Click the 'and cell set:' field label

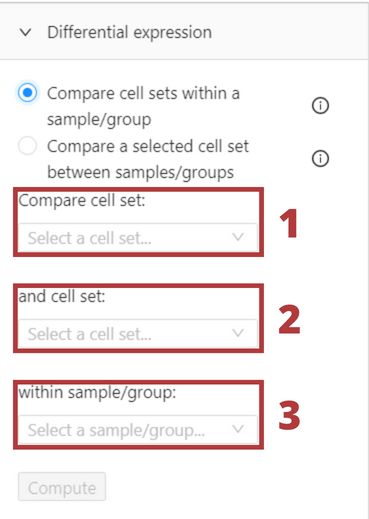pyautogui.click(x=62, y=296)
